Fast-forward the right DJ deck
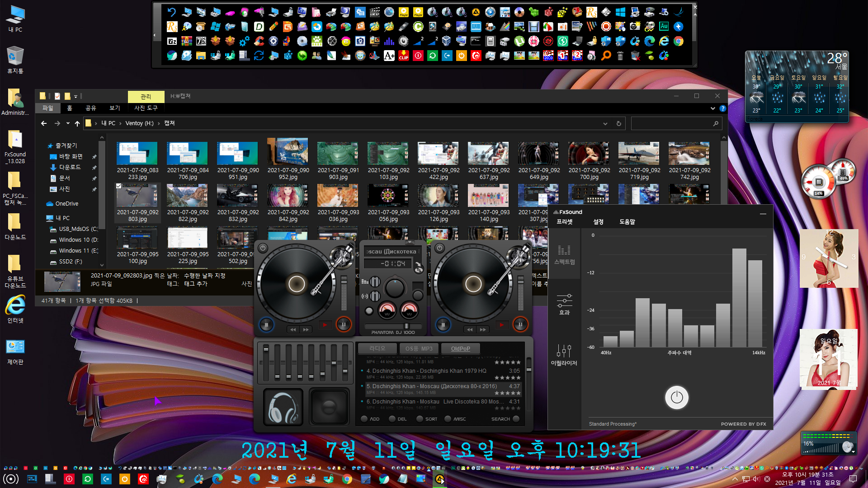 pyautogui.click(x=483, y=329)
